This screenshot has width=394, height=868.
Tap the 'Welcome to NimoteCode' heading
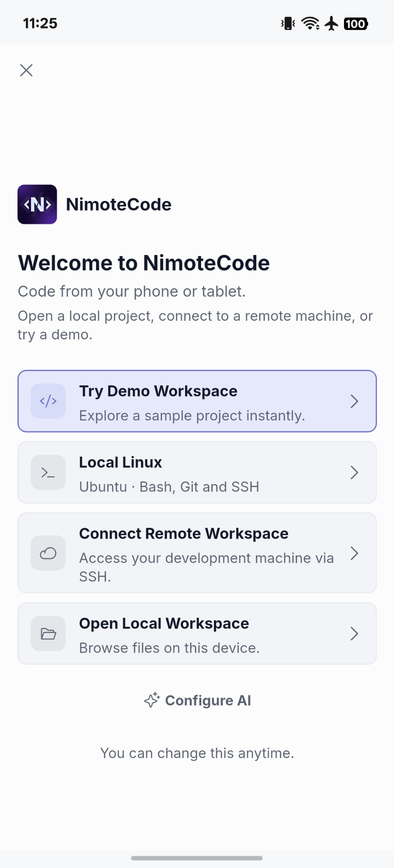144,263
